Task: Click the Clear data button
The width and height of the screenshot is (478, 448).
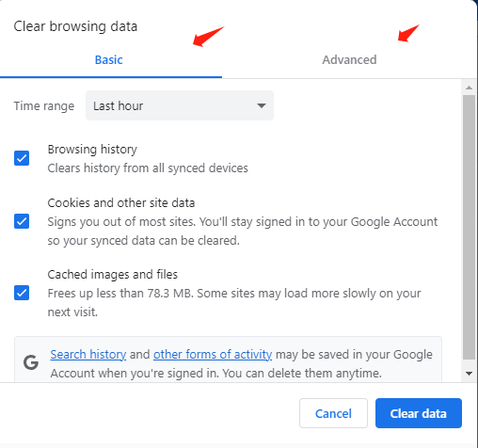Action: [x=419, y=413]
